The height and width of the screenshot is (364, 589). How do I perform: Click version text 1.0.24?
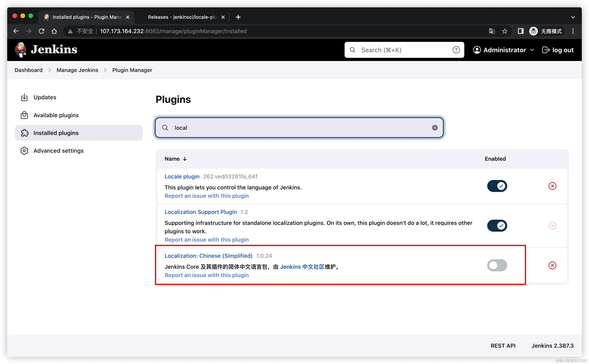coord(264,256)
